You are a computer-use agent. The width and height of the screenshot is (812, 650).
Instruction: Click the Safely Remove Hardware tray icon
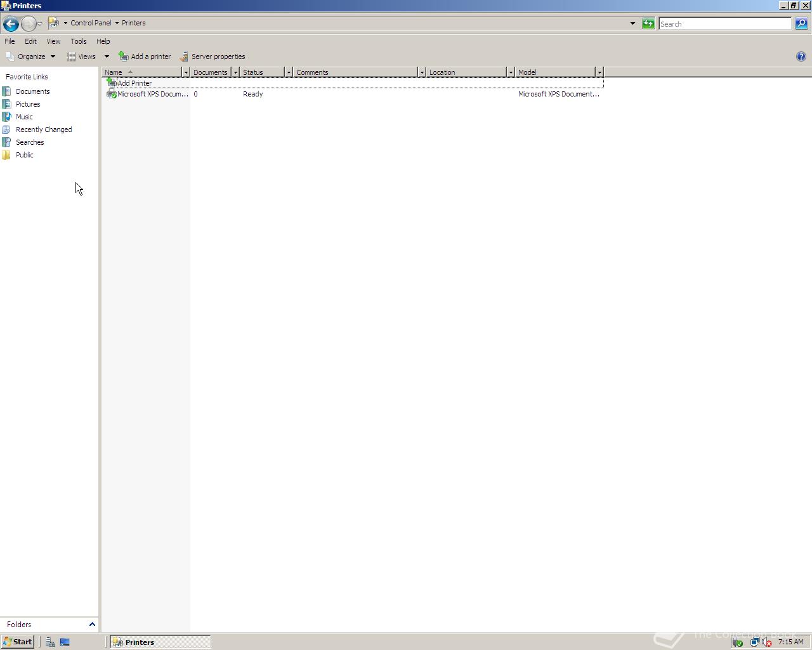pos(737,642)
